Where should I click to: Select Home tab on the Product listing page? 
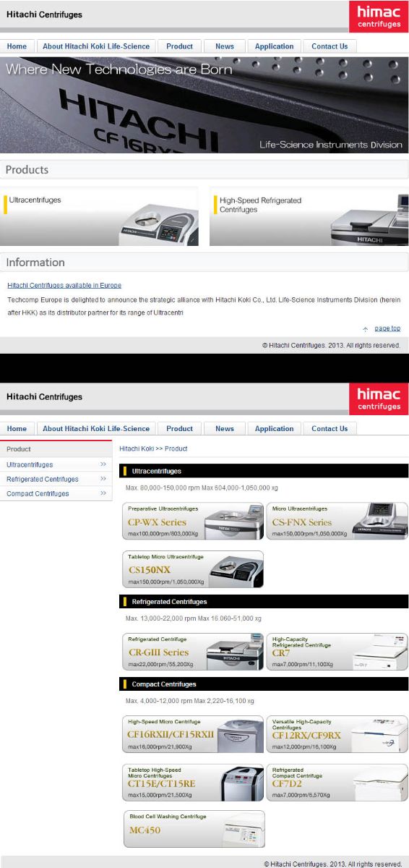(x=17, y=428)
